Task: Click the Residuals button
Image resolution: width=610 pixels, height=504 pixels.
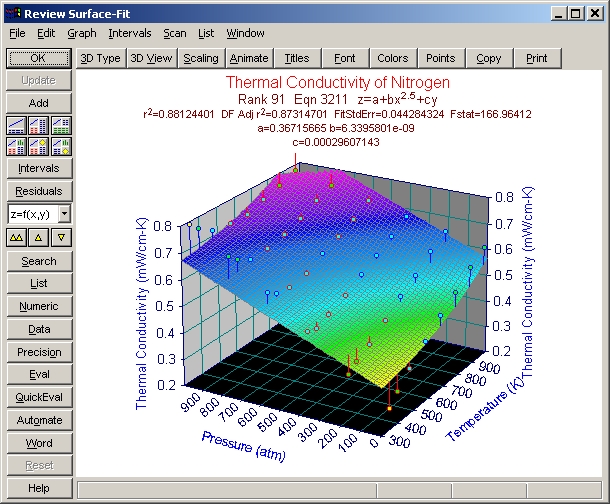Action: (39, 191)
